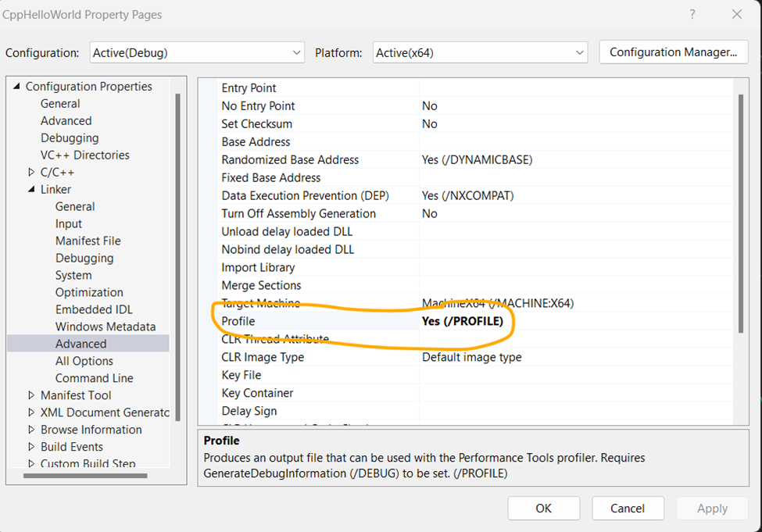The image size is (762, 532).
Task: Select the Input page under Linker
Action: click(x=69, y=223)
